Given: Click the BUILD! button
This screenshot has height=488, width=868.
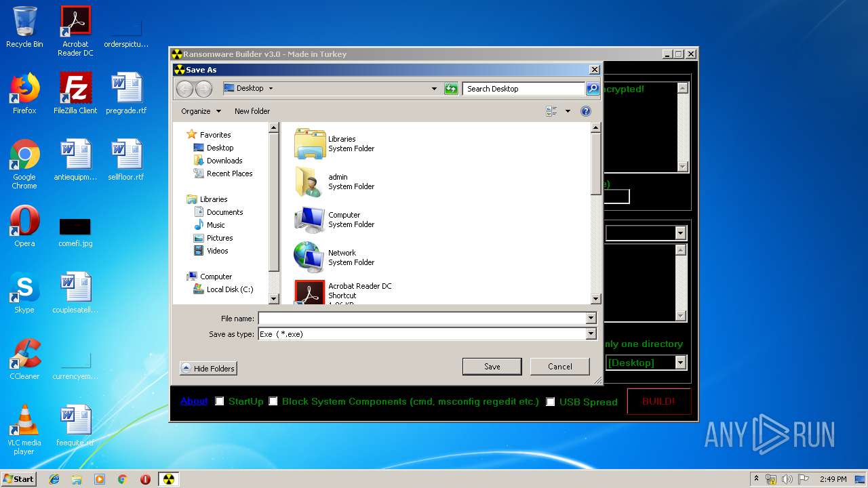Looking at the screenshot, I should (x=659, y=401).
